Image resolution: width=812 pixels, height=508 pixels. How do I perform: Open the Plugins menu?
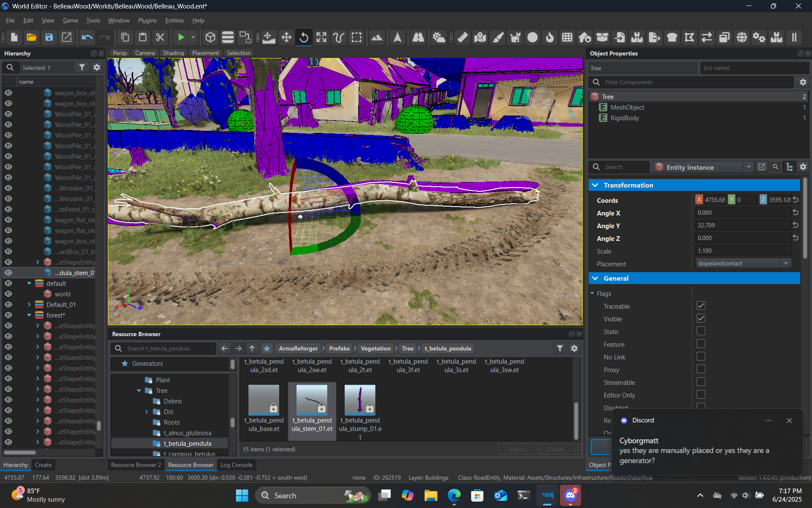(x=147, y=20)
